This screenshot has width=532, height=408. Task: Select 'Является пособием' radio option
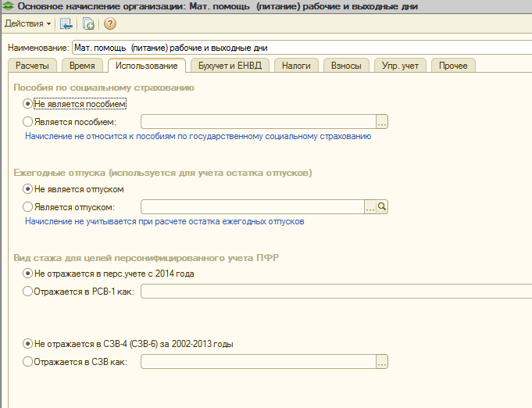29,122
